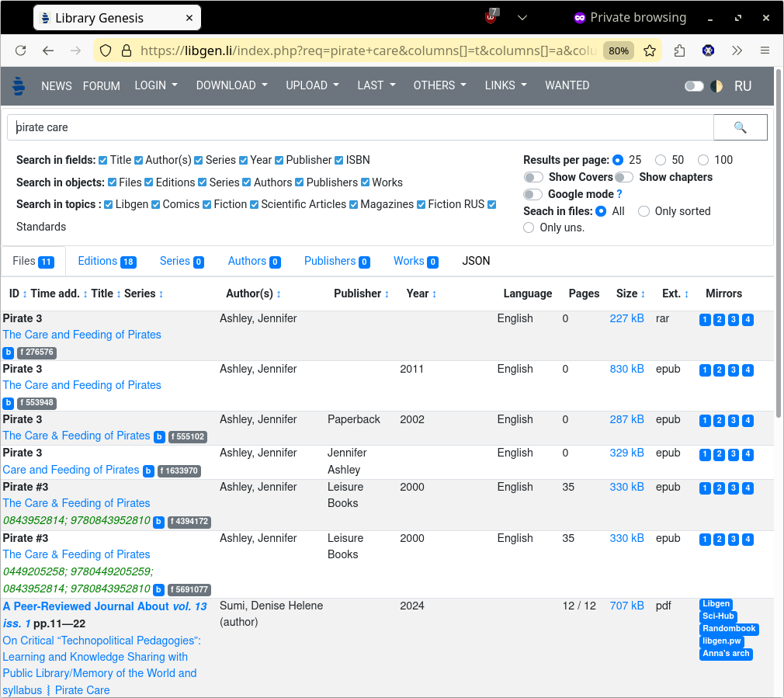This screenshot has height=698, width=784.
Task: Expand the DOWNLOAD dropdown menu
Action: [x=231, y=85]
